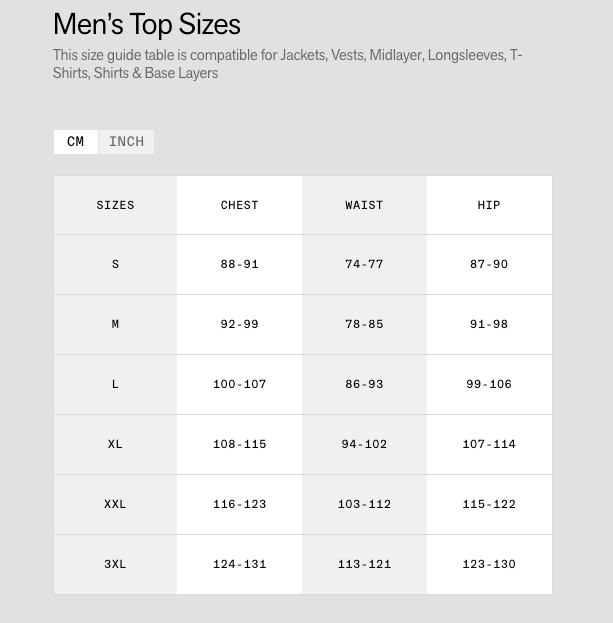
Task: Click the Men's Top Sizes heading
Action: (147, 24)
